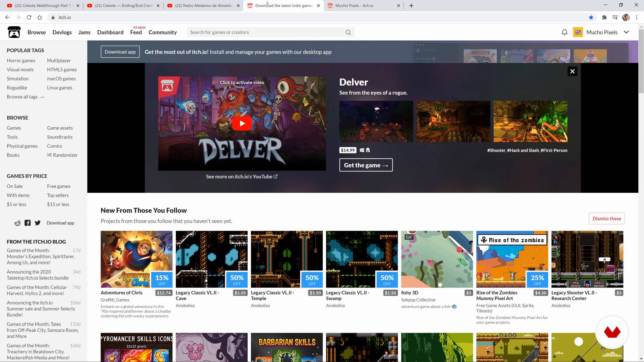Open itch.io Facebook icon in sidebar

[28, 223]
